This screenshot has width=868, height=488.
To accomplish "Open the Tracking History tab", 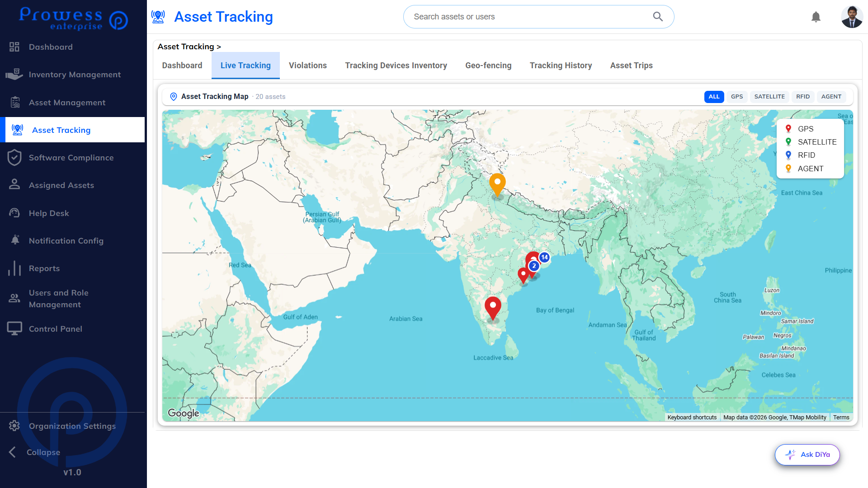I will pos(561,66).
